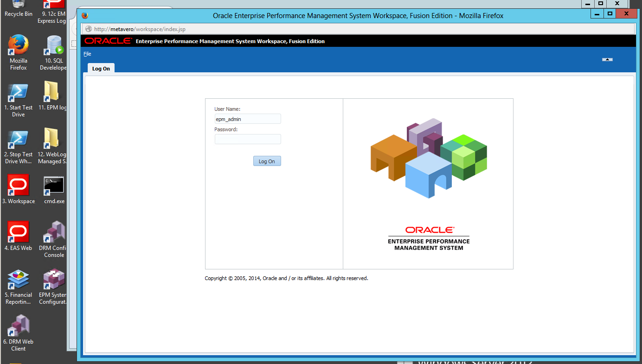Screen dimensions: 642x364
Task: Minimize the Oracle Workspace Firefox window
Action: pos(597,14)
